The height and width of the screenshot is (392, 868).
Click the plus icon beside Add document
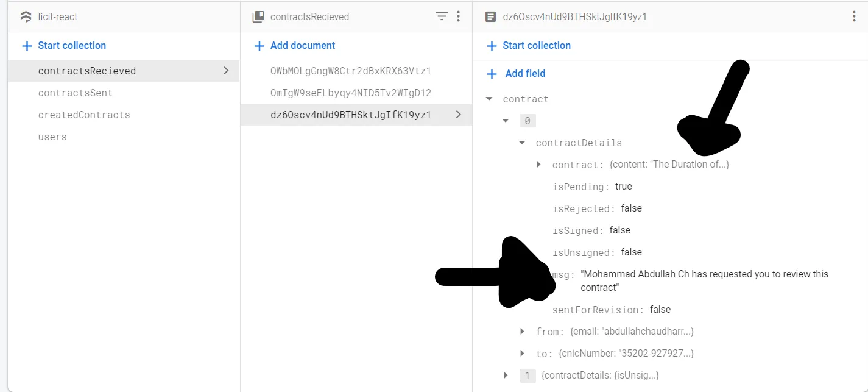pyautogui.click(x=259, y=46)
